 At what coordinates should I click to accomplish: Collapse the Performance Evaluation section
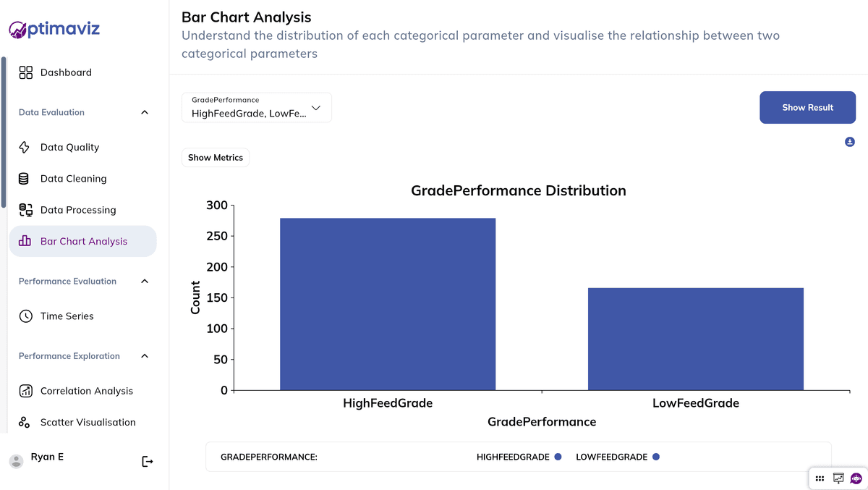click(x=145, y=281)
